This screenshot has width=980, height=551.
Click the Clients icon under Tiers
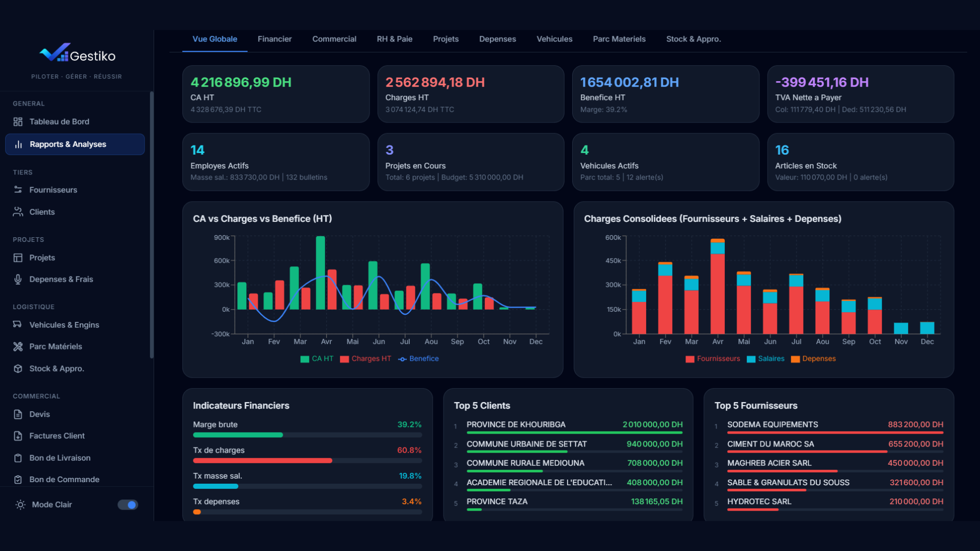pyautogui.click(x=18, y=212)
